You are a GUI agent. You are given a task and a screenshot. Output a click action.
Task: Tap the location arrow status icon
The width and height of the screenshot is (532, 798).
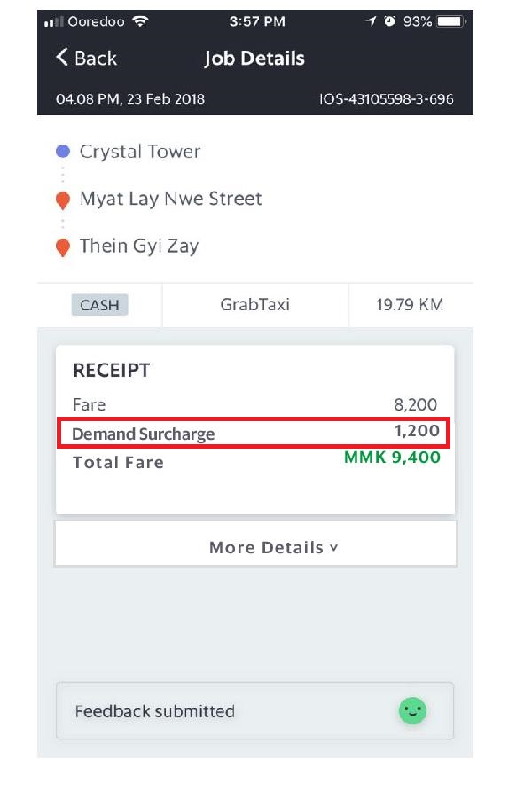371,20
